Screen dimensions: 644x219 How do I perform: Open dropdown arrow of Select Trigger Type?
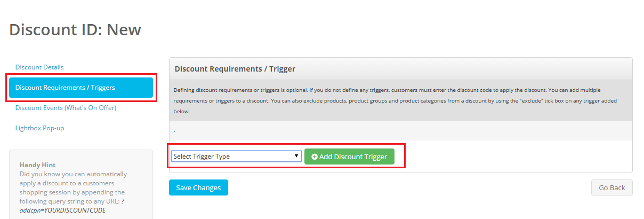point(296,156)
